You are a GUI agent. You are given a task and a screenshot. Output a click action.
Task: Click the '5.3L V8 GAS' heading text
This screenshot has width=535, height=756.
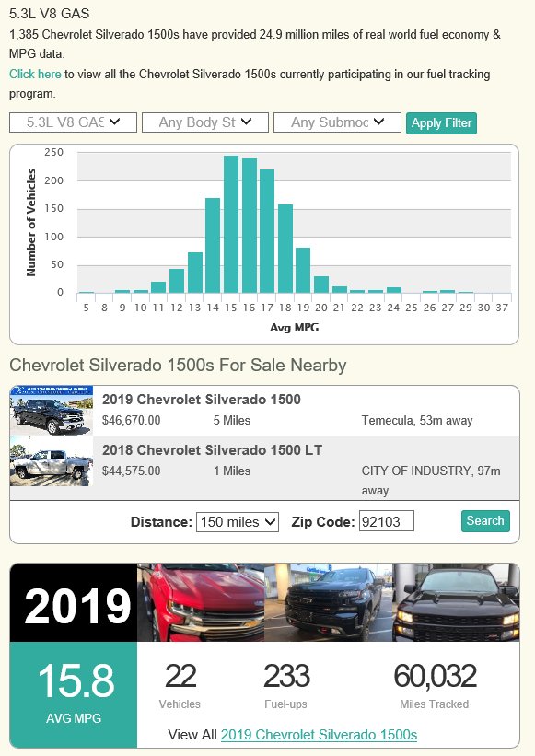pyautogui.click(x=49, y=14)
